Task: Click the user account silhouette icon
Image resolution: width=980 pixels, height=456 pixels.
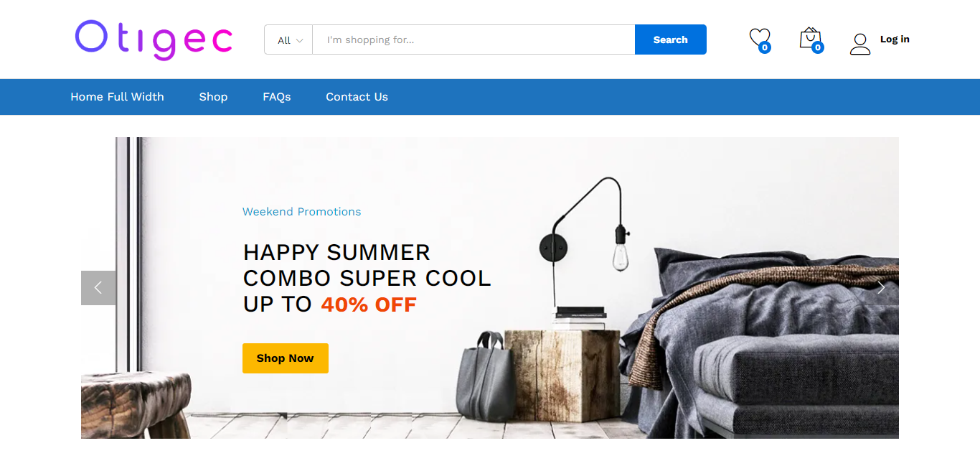Action: click(x=859, y=44)
